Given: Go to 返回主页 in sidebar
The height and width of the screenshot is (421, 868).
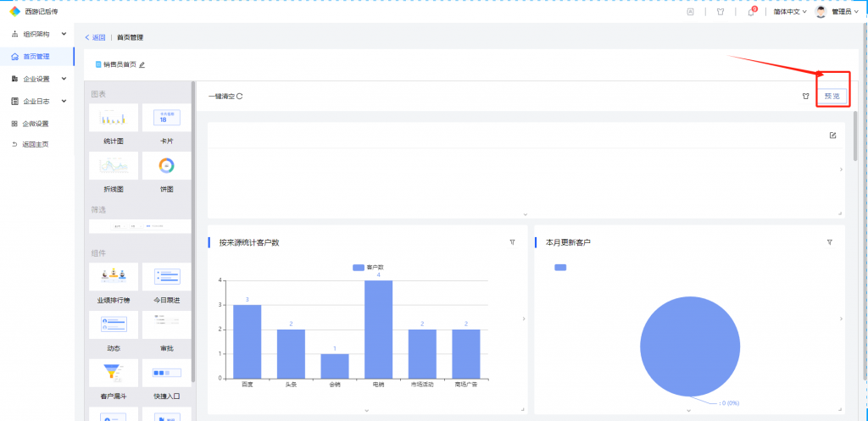Looking at the screenshot, I should (x=37, y=144).
